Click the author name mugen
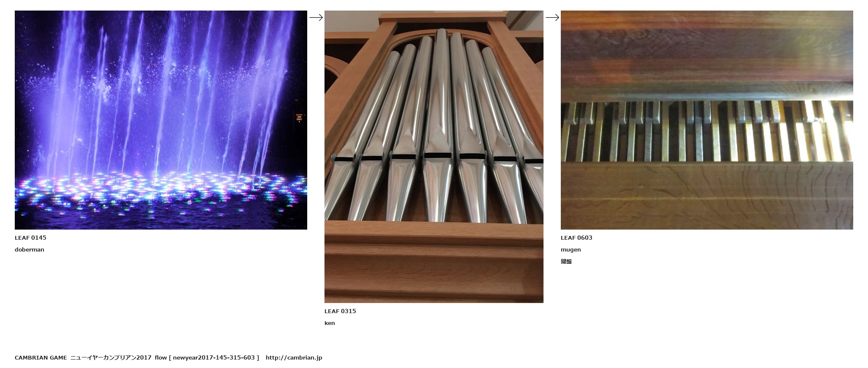 pyautogui.click(x=571, y=249)
